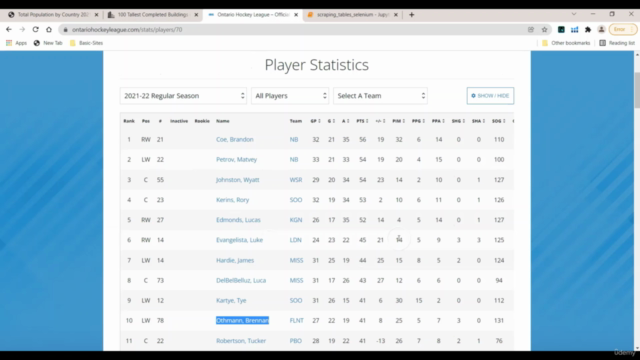Click the SHOW / HIDE columns button

tap(490, 96)
